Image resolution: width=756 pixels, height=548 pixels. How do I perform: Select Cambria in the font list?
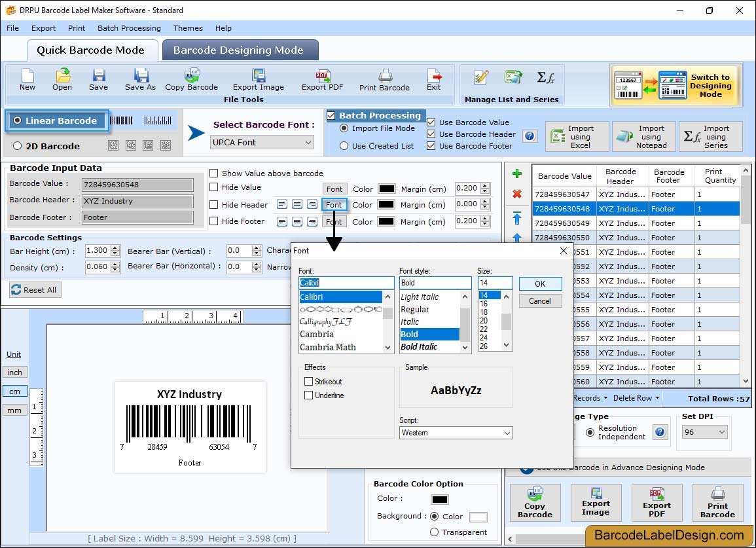(x=317, y=334)
